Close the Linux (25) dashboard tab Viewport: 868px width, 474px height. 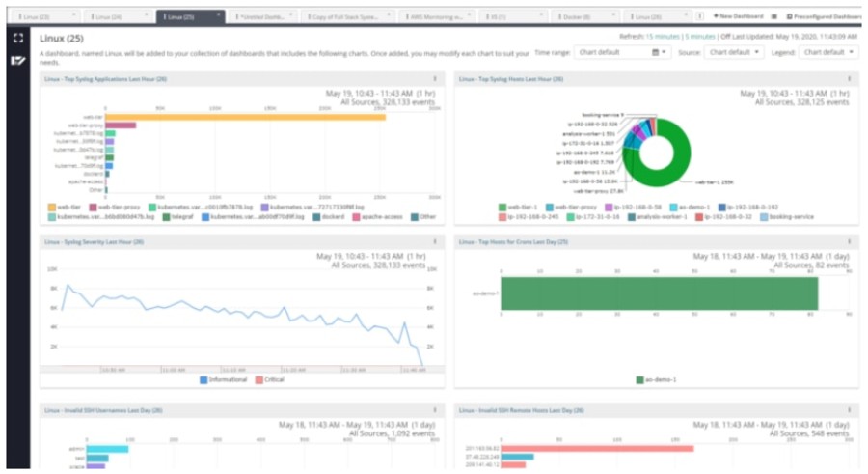[218, 15]
